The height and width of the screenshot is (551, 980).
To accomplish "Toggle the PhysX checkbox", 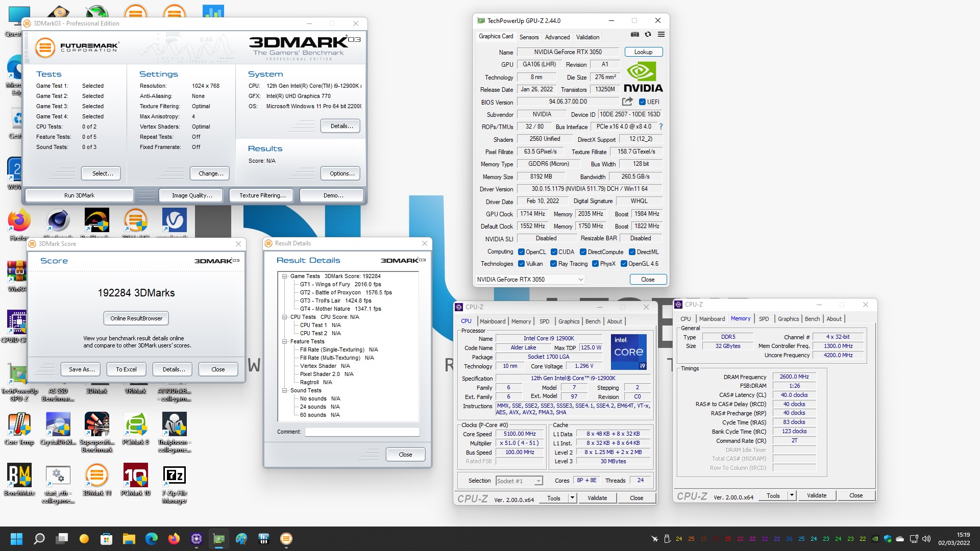I will click(x=595, y=264).
